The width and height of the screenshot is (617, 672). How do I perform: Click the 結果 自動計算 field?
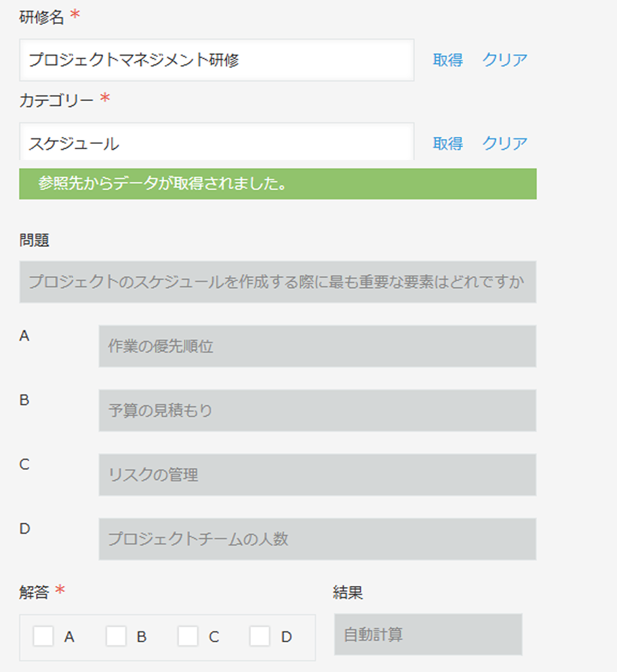click(428, 634)
